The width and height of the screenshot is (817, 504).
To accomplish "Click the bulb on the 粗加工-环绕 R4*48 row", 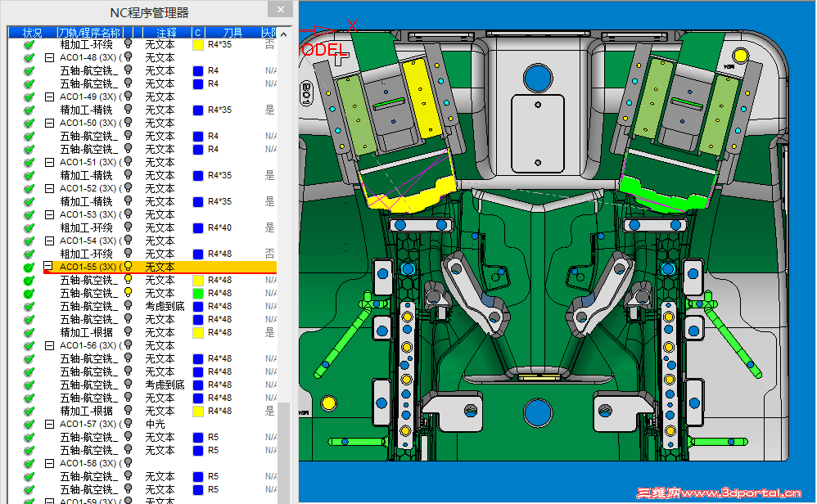I will click(x=128, y=253).
